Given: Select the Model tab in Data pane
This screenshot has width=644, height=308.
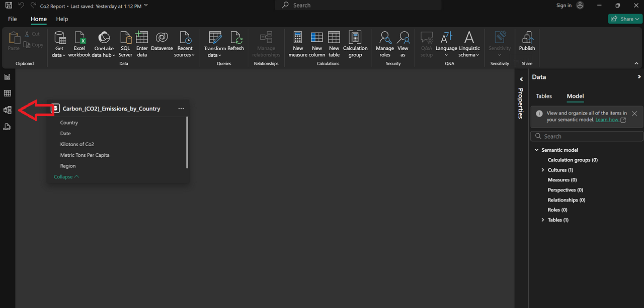Looking at the screenshot, I should pos(575,96).
